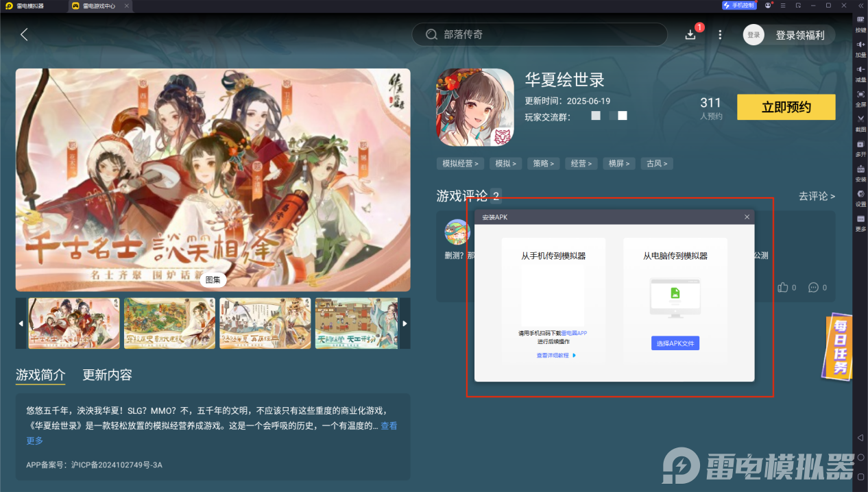Click 选择APK文件 button
The image size is (868, 492).
click(x=675, y=343)
